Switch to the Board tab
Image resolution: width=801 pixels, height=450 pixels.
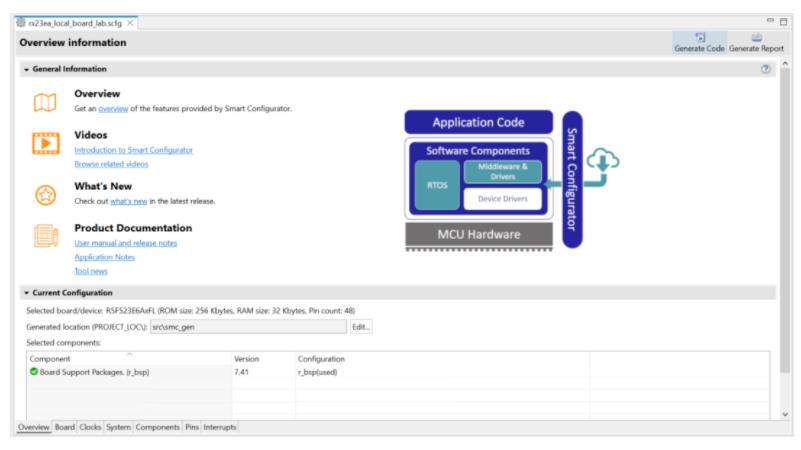65,427
